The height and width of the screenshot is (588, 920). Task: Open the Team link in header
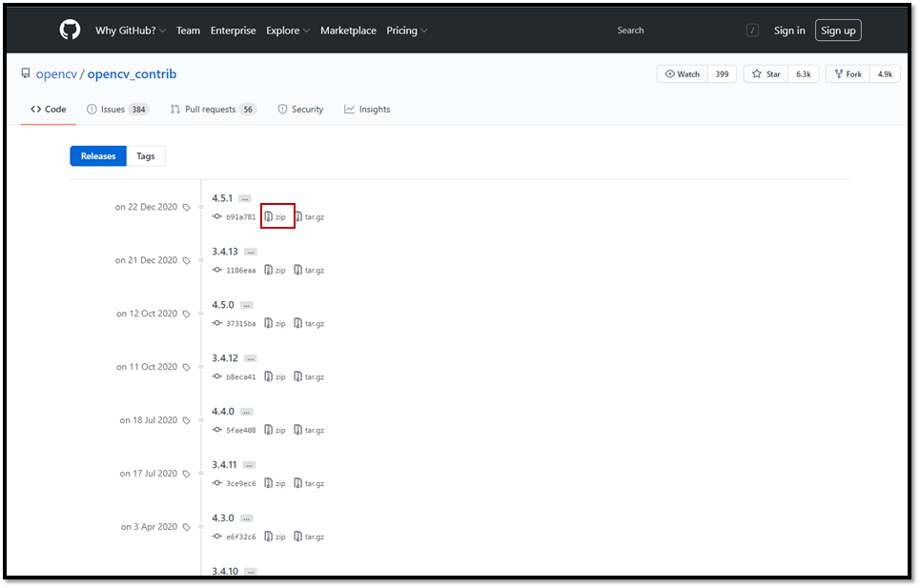[189, 30]
